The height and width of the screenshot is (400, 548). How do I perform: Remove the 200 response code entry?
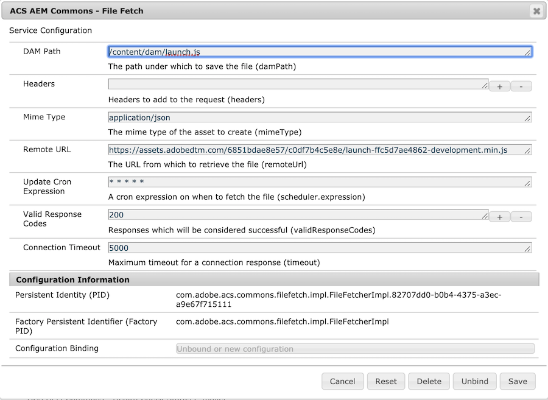(x=521, y=217)
